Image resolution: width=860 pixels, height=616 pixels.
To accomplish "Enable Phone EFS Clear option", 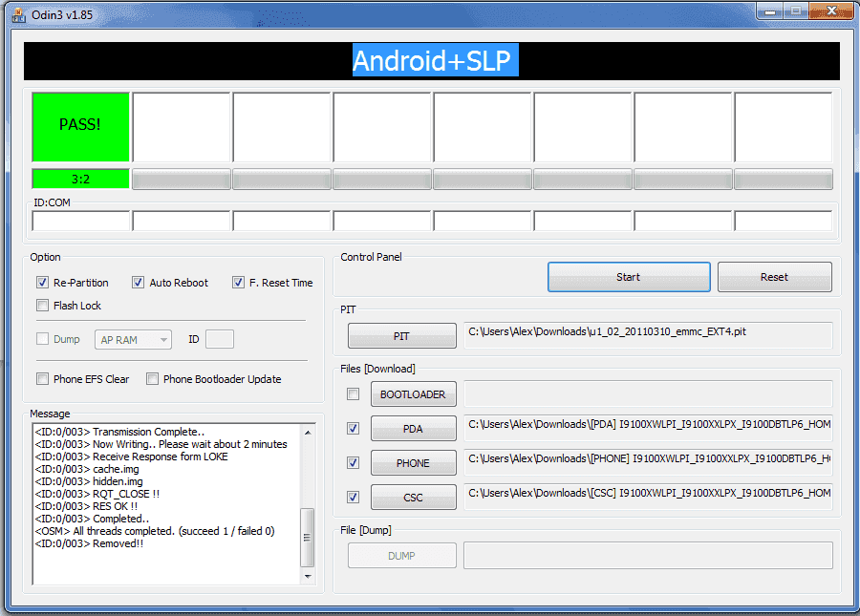I will click(42, 379).
